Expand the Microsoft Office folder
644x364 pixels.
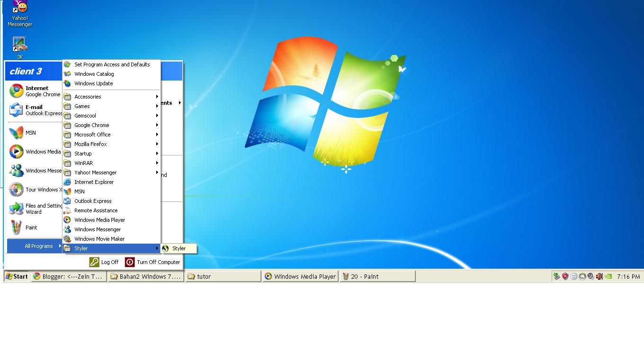coord(112,135)
